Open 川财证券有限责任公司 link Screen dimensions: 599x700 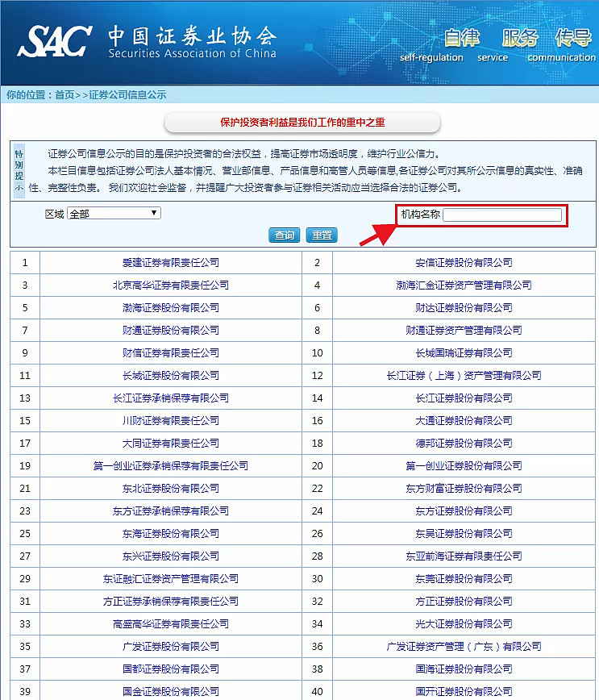pos(171,420)
